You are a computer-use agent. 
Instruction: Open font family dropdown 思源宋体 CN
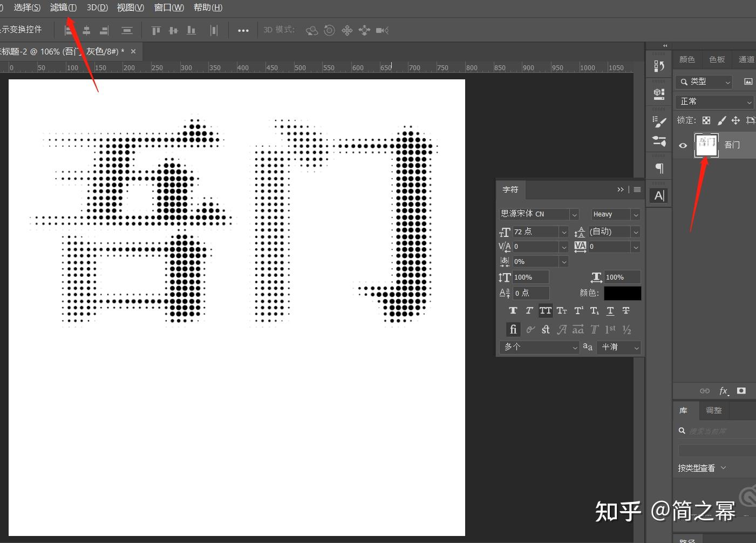539,214
